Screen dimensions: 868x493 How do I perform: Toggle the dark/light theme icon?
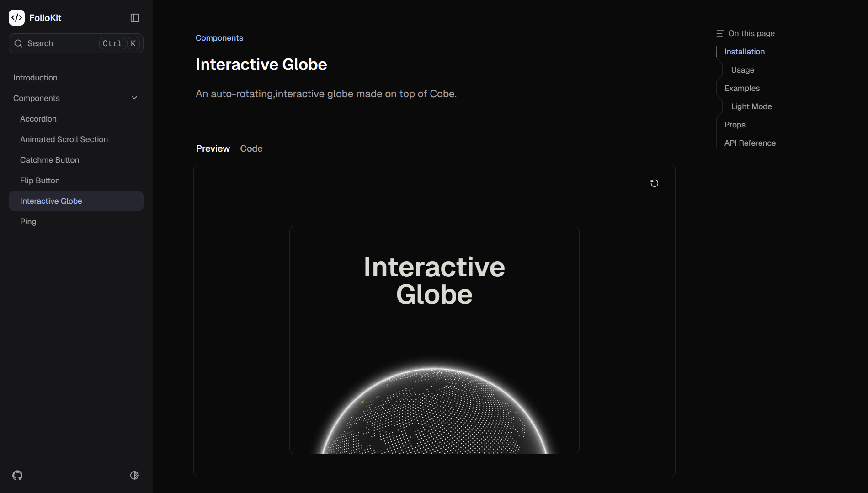click(x=134, y=475)
